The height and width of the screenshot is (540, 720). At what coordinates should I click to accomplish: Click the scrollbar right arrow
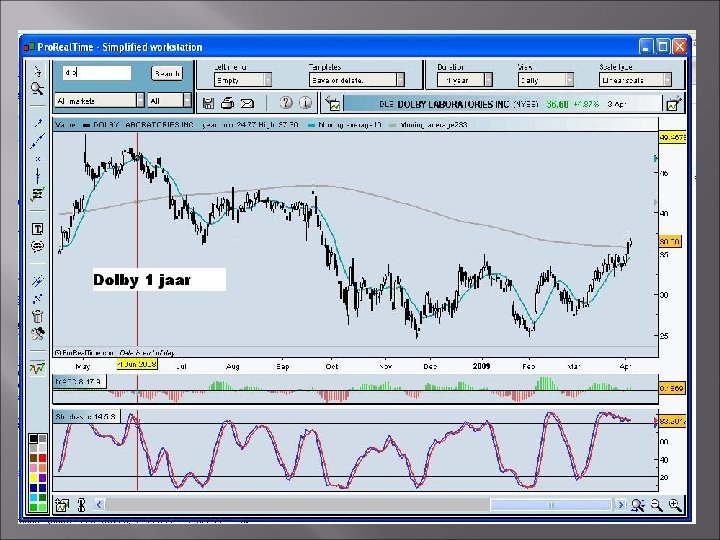620,505
